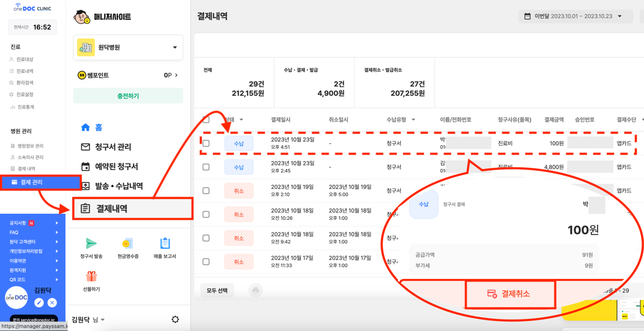This screenshot has width=644, height=331.
Task: Open 선물하기 gift icon
Action: click(x=91, y=276)
